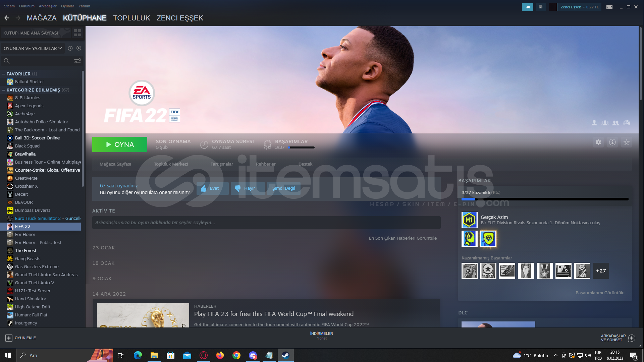Click the OYNA play button

click(120, 144)
